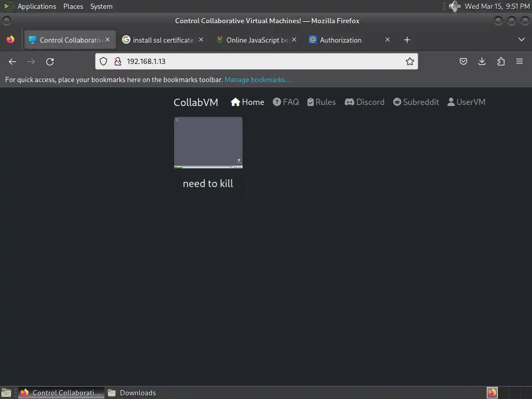Go back with the browser back arrow
Image resolution: width=532 pixels, height=399 pixels.
[x=12, y=61]
